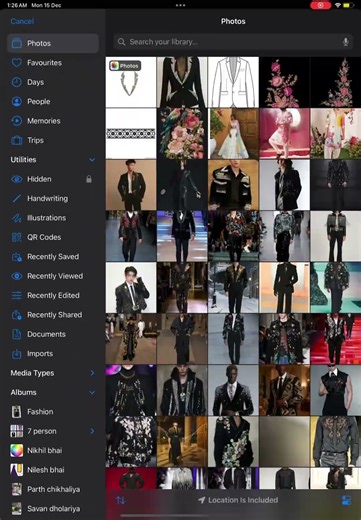This screenshot has width=361, height=520.
Task: Expand the Media Types chevron
Action: click(92, 373)
